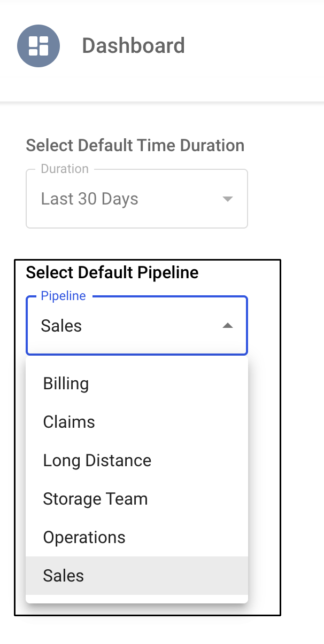Image resolution: width=324 pixels, height=644 pixels.
Task: Click the Dashboard title text
Action: [x=133, y=46]
